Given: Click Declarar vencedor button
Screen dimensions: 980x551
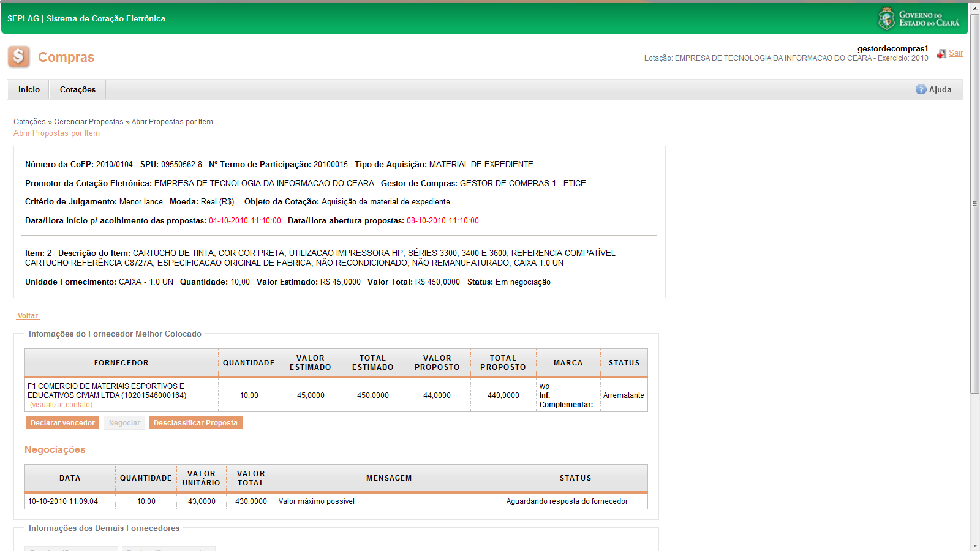Looking at the screenshot, I should click(x=62, y=423).
